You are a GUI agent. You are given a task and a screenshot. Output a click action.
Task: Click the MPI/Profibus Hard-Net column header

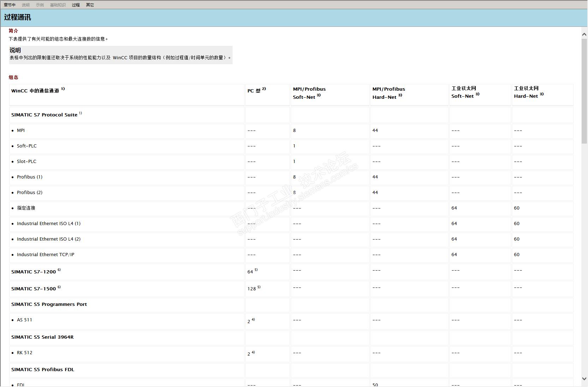click(x=389, y=93)
